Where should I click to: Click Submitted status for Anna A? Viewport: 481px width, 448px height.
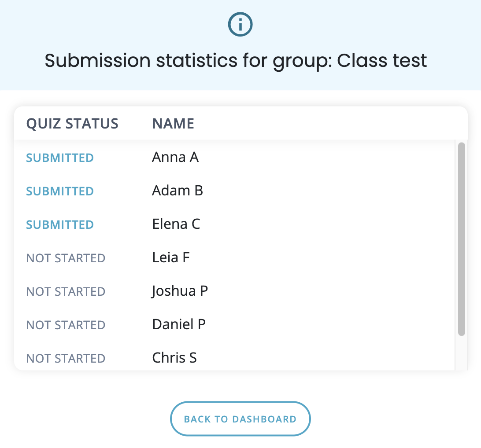[x=60, y=158]
